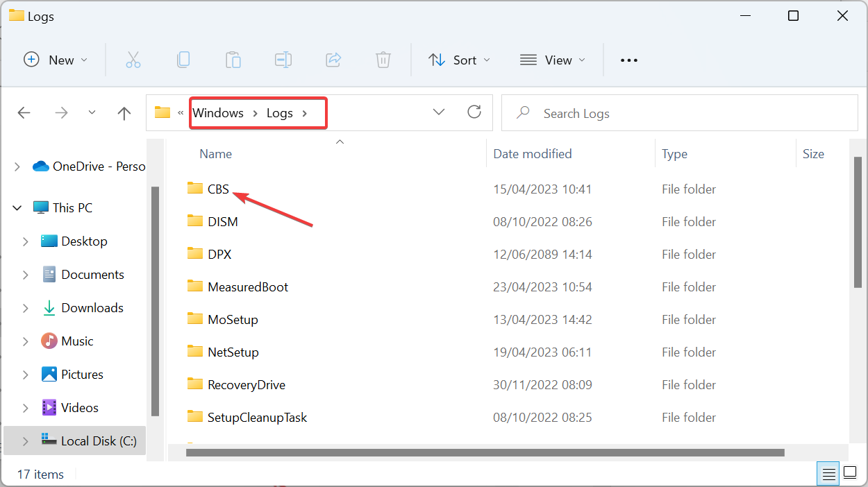Screen dimensions: 868x487
Task: Click the date 15/04/2023 10:41
Action: tap(542, 189)
